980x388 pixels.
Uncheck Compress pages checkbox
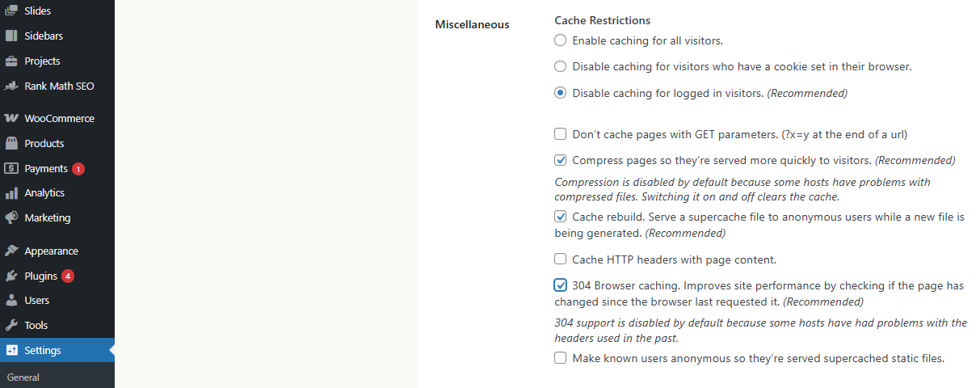coord(561,160)
